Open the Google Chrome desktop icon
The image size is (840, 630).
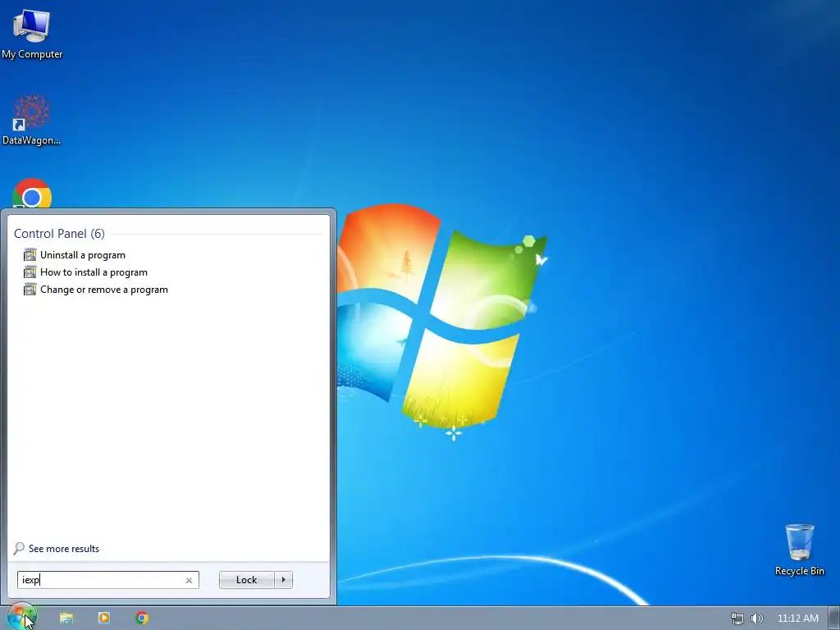[32, 194]
